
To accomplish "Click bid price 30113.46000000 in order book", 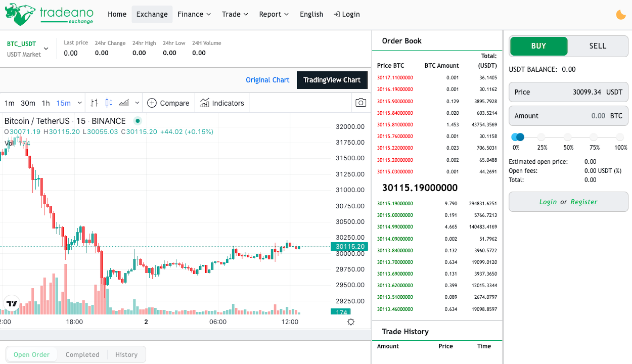I will coord(395,309).
